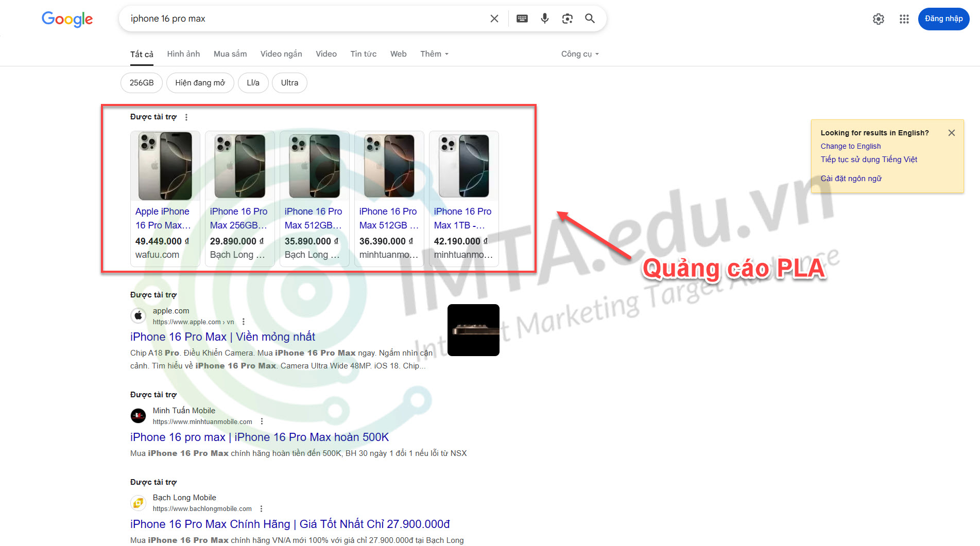Expand the Thêm dropdown

tap(434, 54)
